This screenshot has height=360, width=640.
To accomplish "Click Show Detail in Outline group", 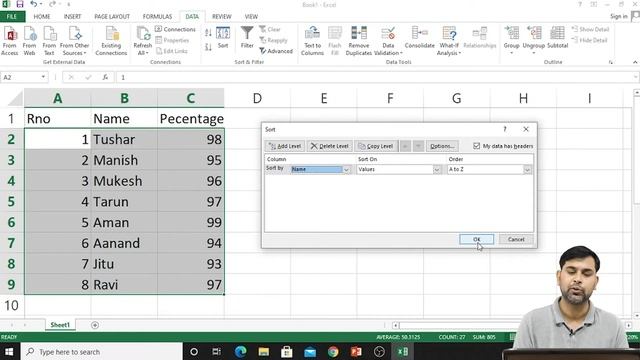I will tap(590, 29).
